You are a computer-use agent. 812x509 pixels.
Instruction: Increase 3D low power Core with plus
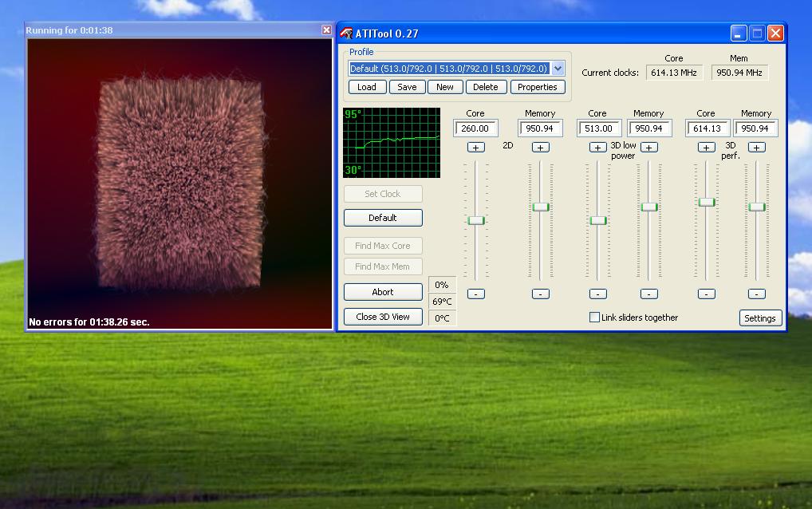tap(597, 148)
